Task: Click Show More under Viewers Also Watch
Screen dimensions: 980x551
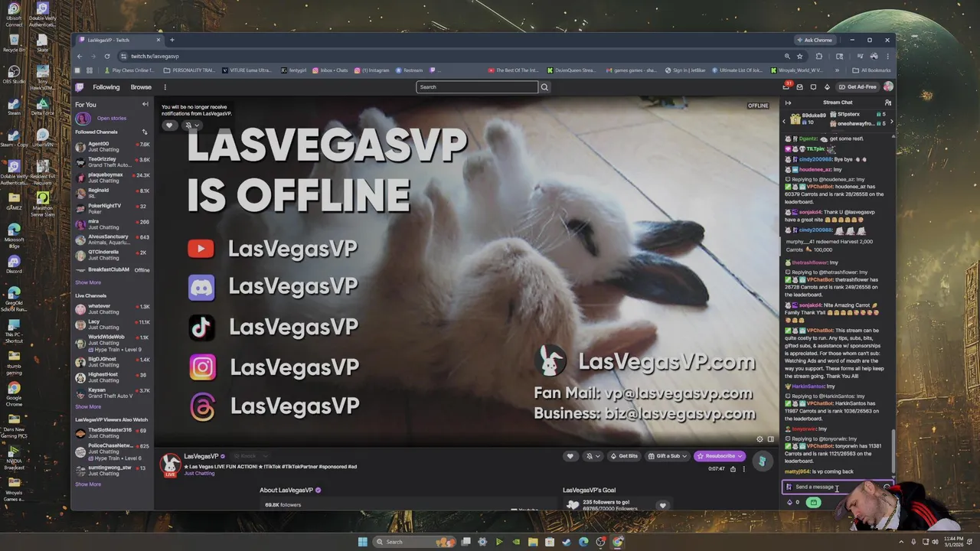Action: pyautogui.click(x=88, y=484)
